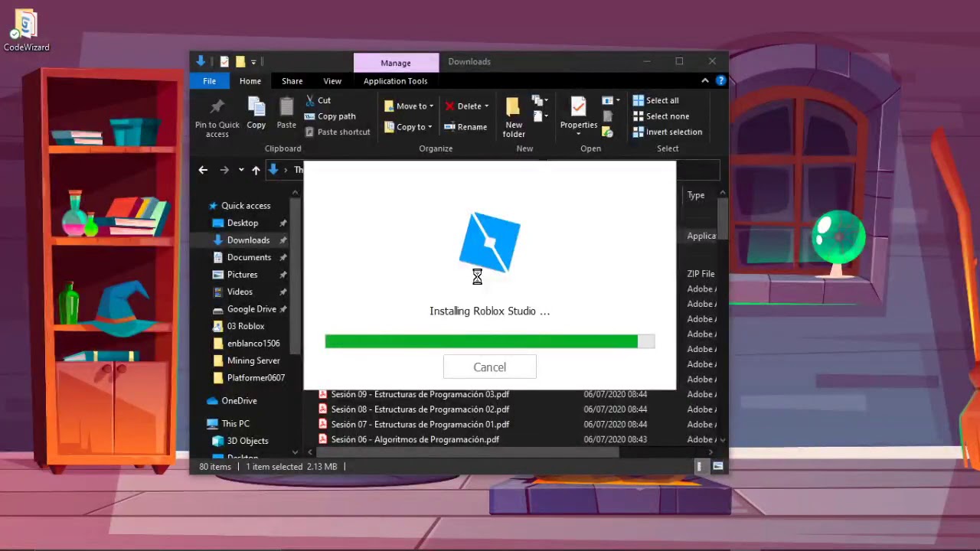Switch to the Home ribbon tab

tap(250, 81)
